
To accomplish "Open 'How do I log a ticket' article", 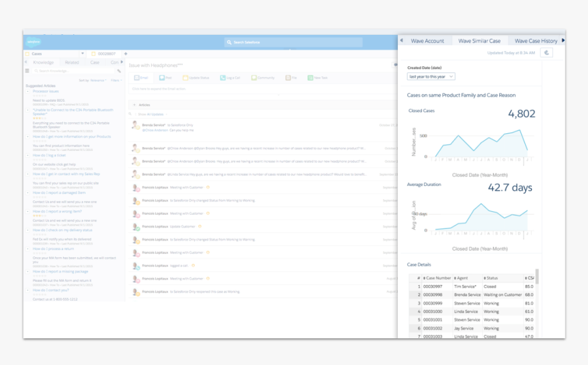I will tap(49, 155).
